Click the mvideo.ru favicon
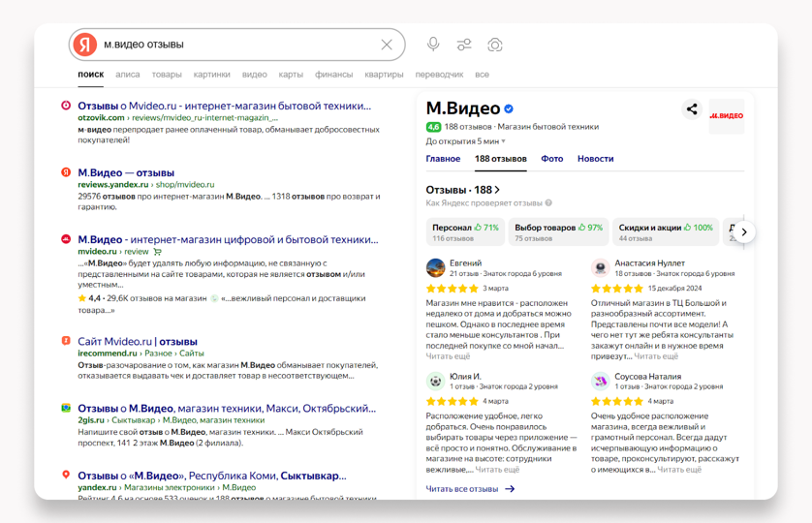This screenshot has width=812, height=523. pyautogui.click(x=66, y=238)
